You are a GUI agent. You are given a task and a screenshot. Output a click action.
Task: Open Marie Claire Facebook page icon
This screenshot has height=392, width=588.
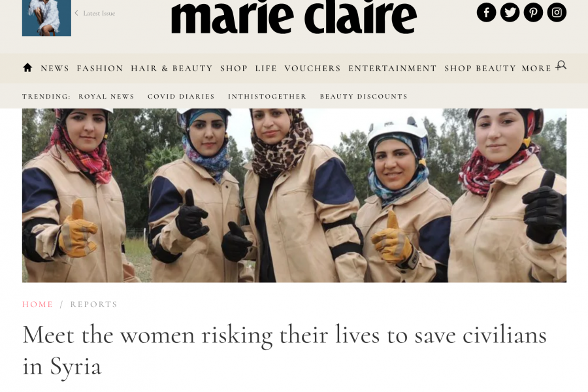(x=486, y=12)
